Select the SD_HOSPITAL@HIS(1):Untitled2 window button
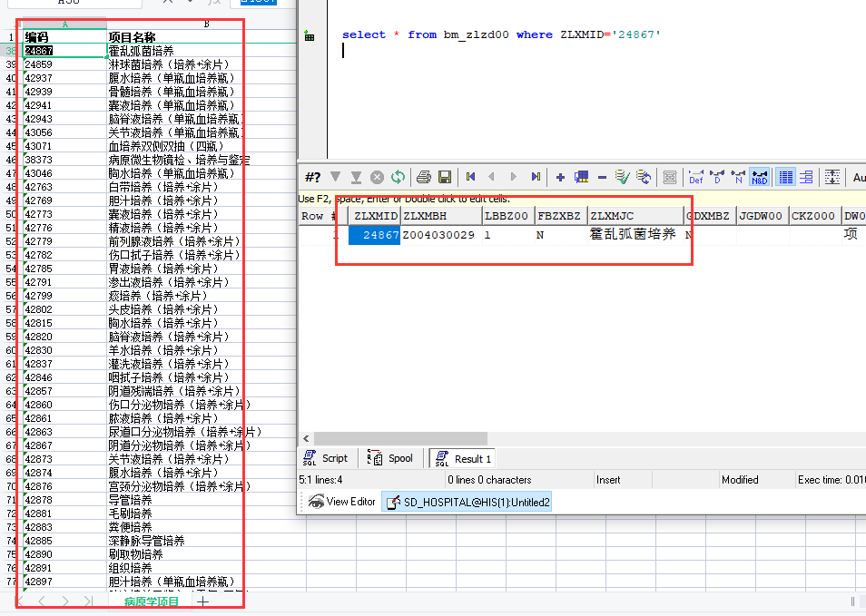The height and width of the screenshot is (616, 866). pyautogui.click(x=467, y=502)
